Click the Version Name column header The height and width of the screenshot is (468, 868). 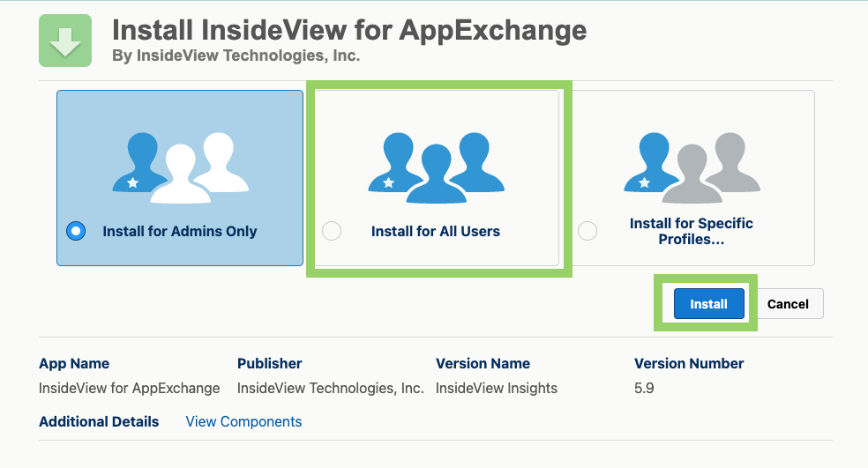[483, 363]
